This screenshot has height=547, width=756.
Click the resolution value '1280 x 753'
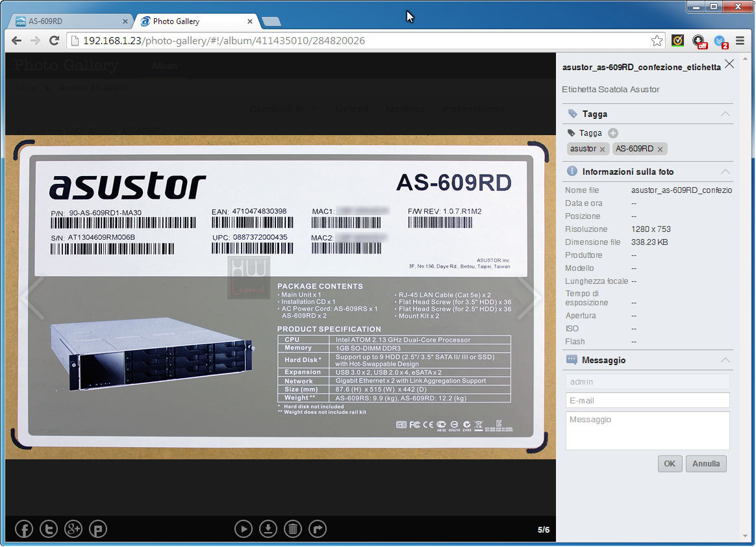pyautogui.click(x=651, y=229)
